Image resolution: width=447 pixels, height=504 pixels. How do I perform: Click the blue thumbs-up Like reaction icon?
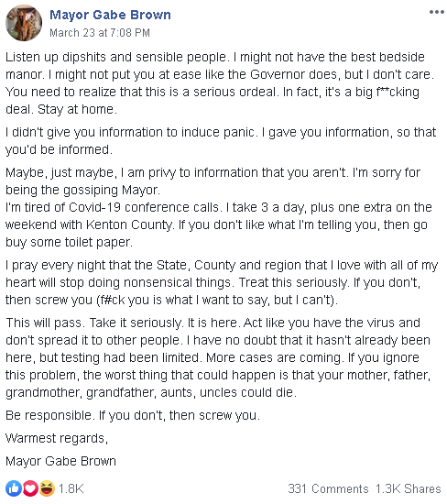(x=14, y=488)
